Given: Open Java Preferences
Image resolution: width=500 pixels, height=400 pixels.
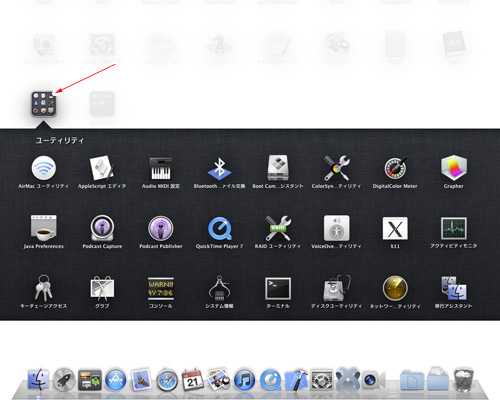Looking at the screenshot, I should point(44,228).
